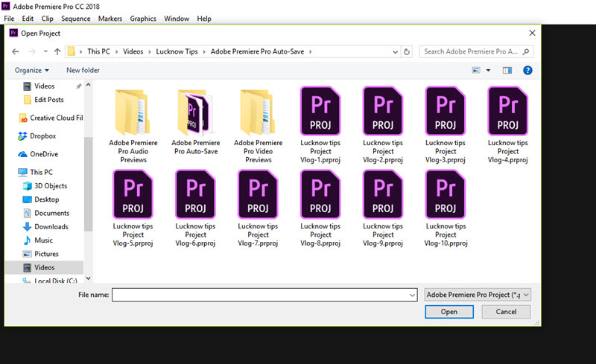Viewport: 596px width, 364px height.
Task: Click the search magnifier icon
Action: 526,51
